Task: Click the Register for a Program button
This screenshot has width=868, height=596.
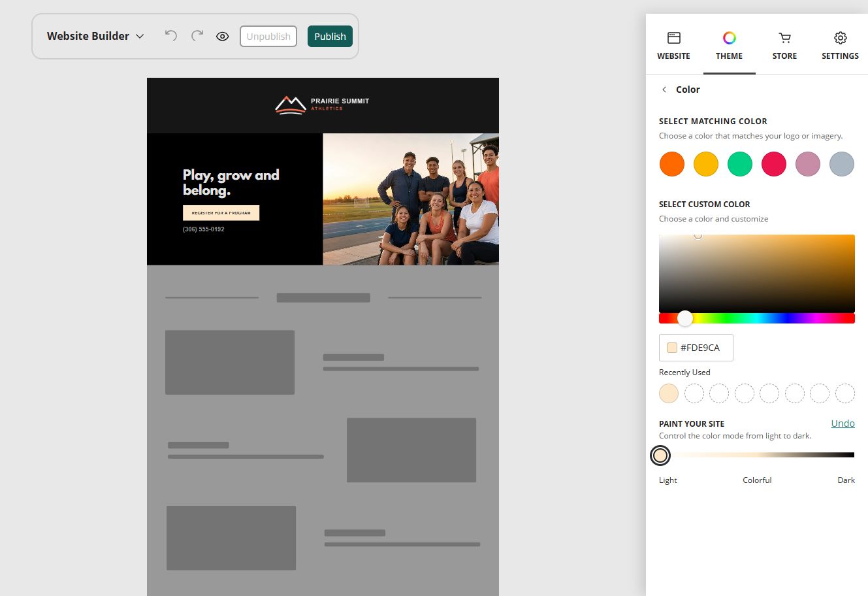Action: (221, 213)
